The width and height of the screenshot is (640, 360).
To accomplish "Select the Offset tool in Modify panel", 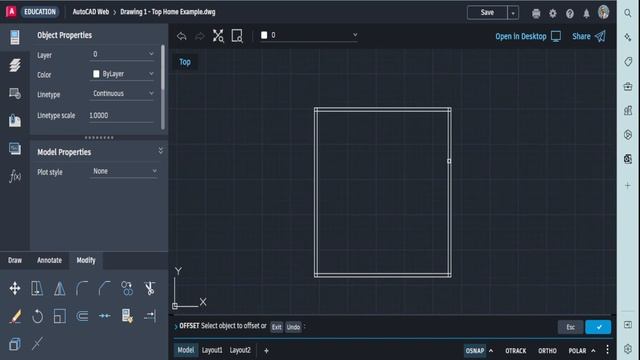I will [82, 316].
